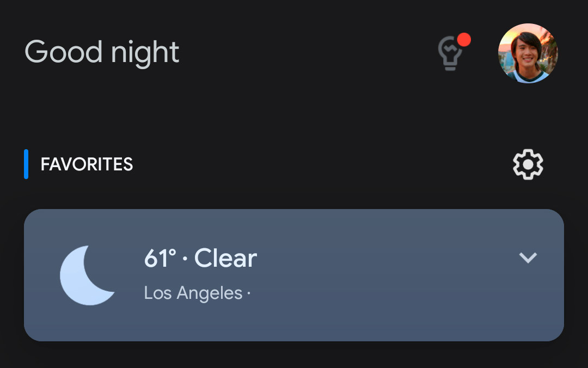Screen dimensions: 588x368
Task: Click the crescent moon weather icon
Action: tap(85, 275)
